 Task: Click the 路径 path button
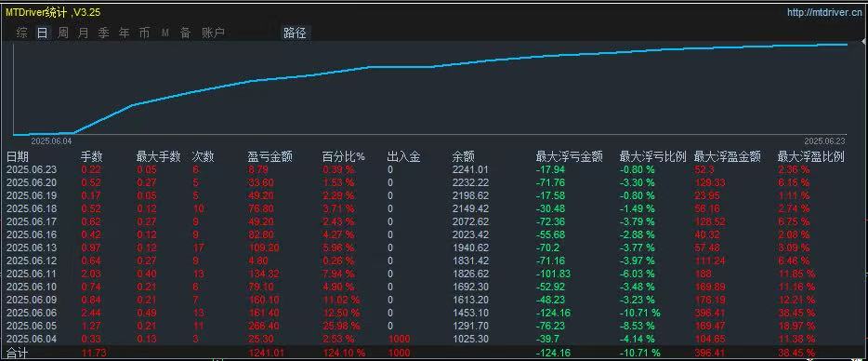click(x=295, y=33)
